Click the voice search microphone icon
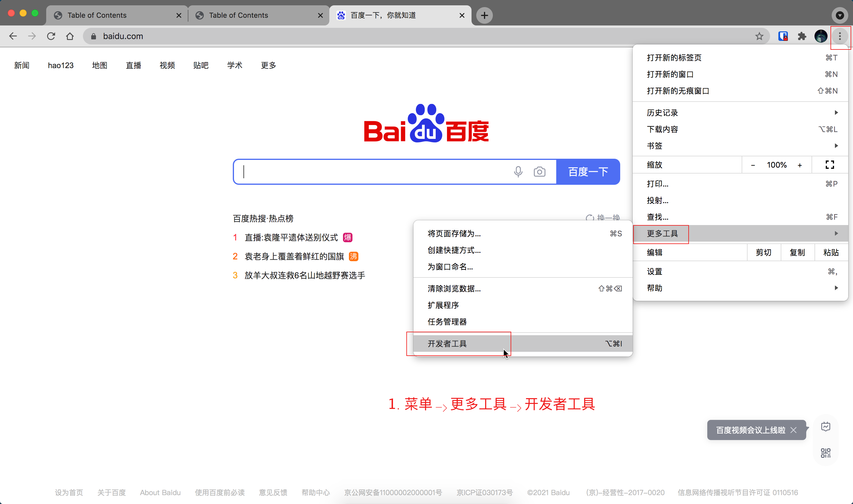This screenshot has height=504, width=853. 518,172
